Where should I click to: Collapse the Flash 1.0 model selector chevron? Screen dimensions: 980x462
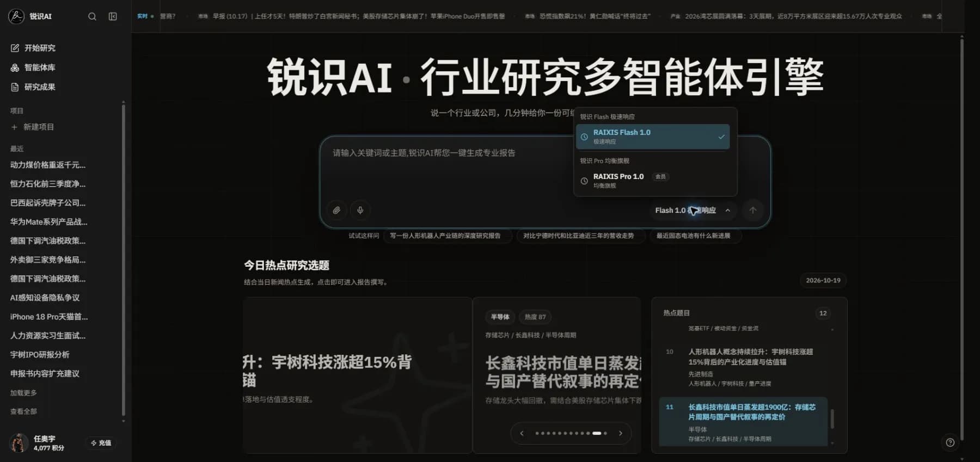[728, 210]
